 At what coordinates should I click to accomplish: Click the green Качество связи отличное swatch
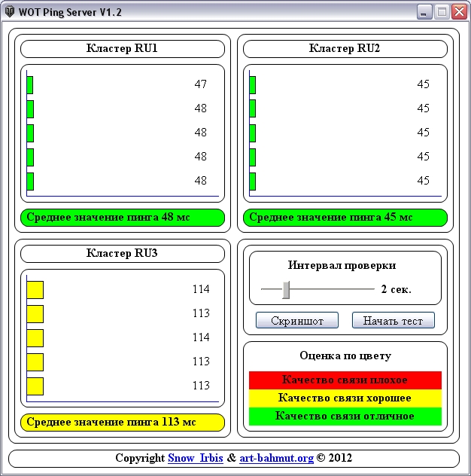click(345, 416)
